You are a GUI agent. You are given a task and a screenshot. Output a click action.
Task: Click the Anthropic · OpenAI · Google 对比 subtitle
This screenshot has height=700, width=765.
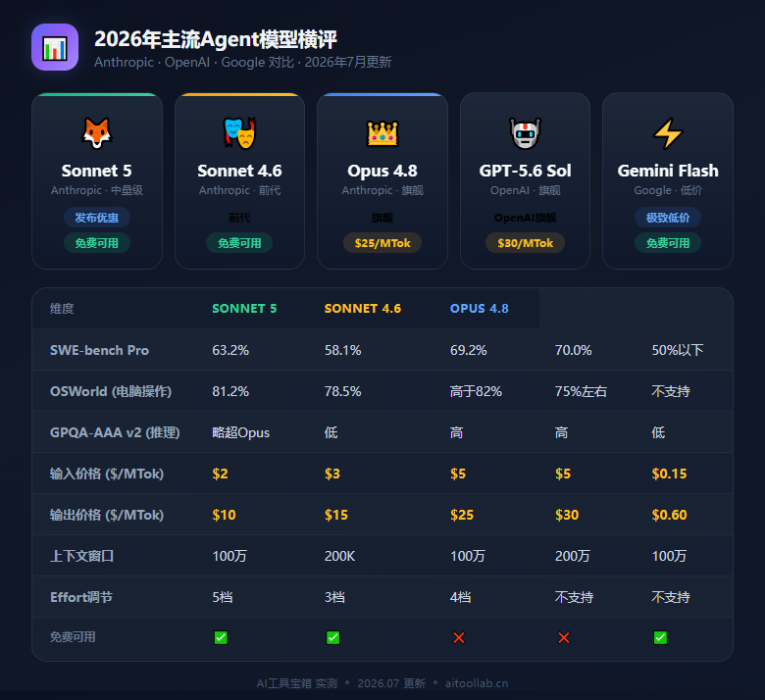[x=194, y=63]
